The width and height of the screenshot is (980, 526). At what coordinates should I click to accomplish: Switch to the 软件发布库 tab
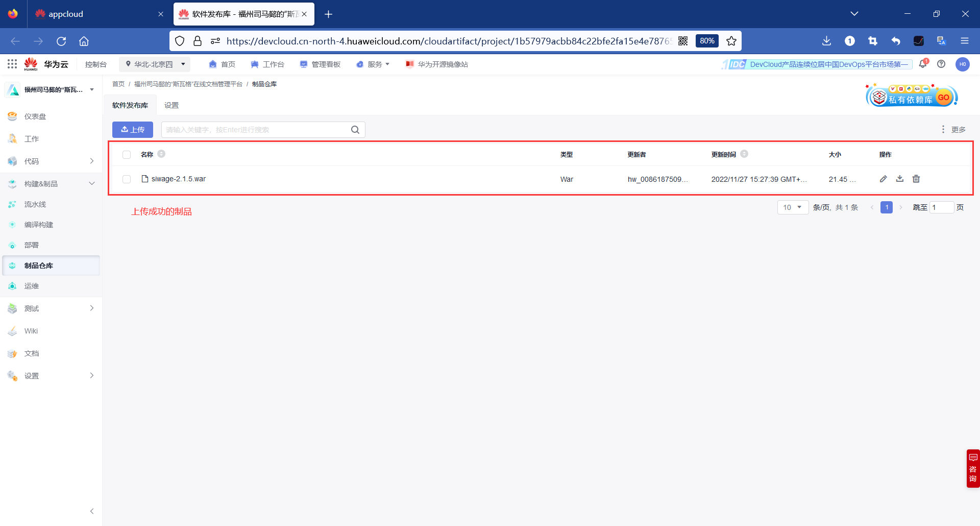coord(130,105)
